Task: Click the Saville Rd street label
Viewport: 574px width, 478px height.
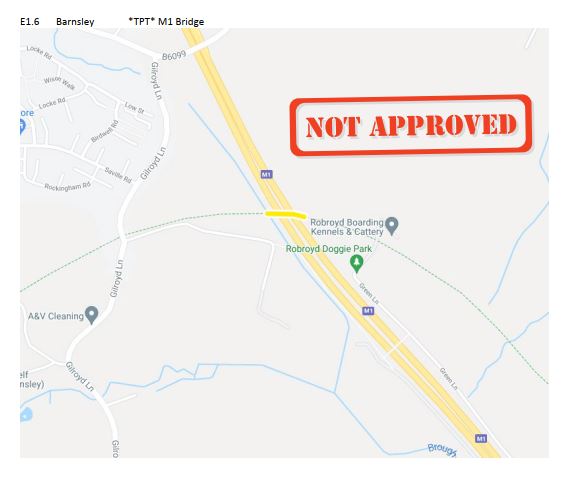Action: (x=118, y=175)
